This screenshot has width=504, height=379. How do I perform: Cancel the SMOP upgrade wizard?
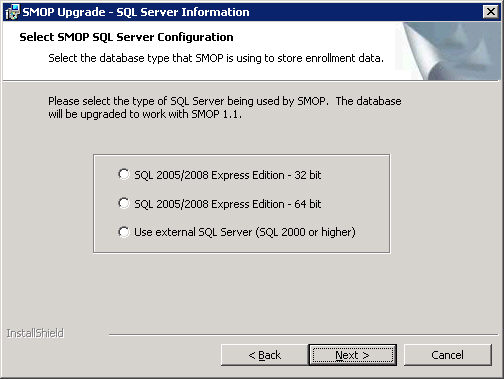(447, 355)
